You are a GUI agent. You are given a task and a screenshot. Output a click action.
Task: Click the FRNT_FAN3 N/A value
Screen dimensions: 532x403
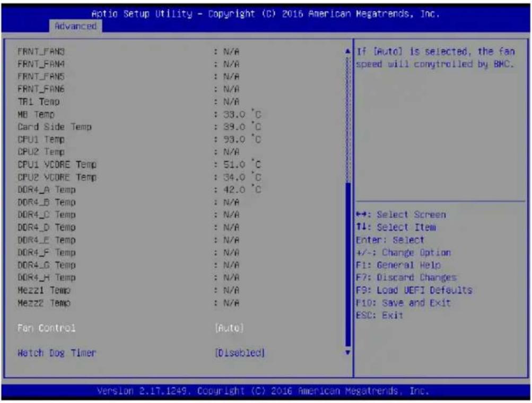click(231, 51)
